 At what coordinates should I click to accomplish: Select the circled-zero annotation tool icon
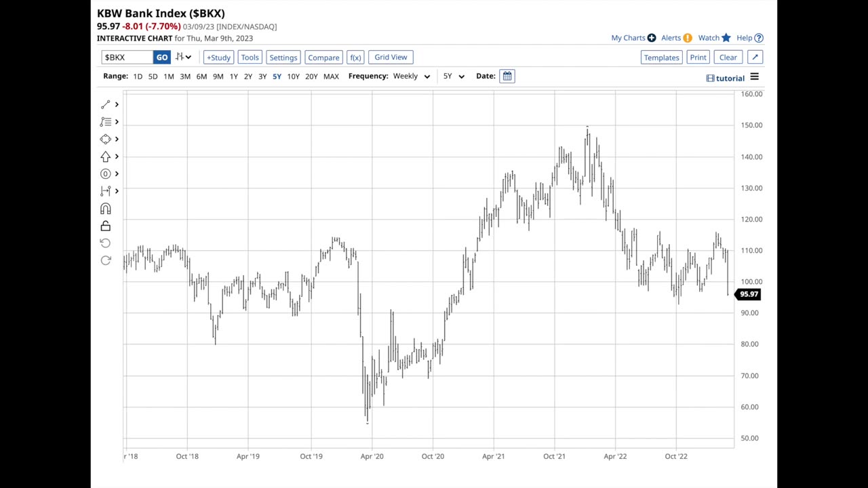[x=105, y=174]
